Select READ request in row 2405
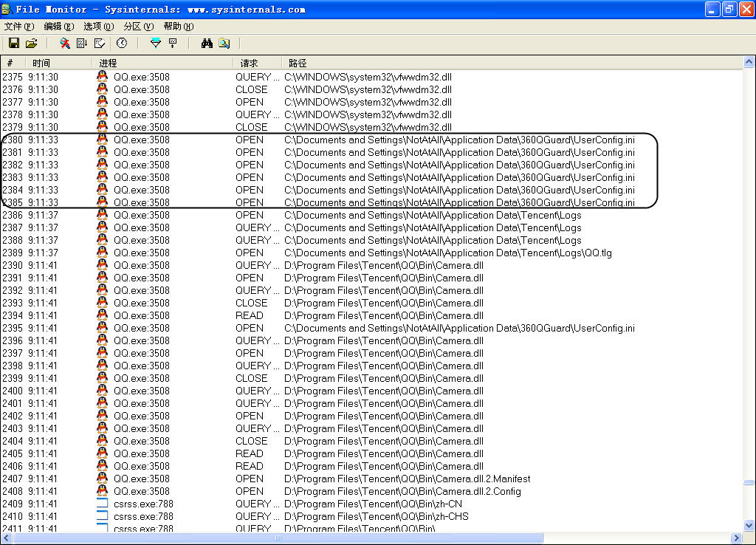756x545 pixels. 250,453
